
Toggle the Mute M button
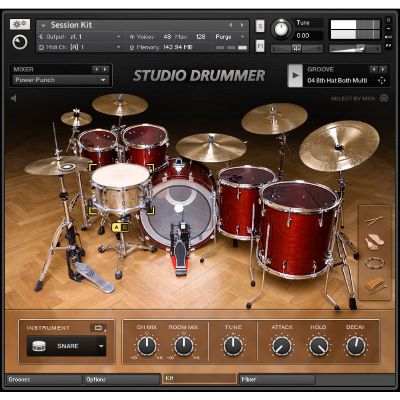click(260, 46)
